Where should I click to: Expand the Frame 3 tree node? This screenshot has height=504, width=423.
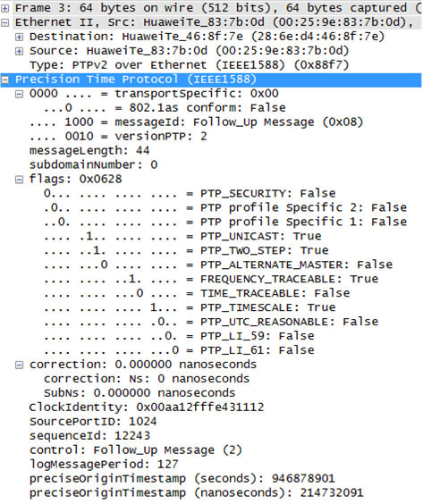(5, 8)
